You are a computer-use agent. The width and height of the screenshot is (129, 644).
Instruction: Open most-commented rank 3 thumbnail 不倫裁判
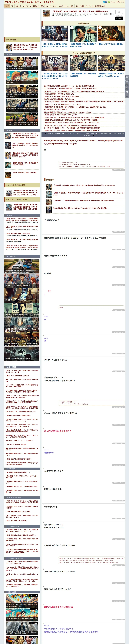point(111,63)
